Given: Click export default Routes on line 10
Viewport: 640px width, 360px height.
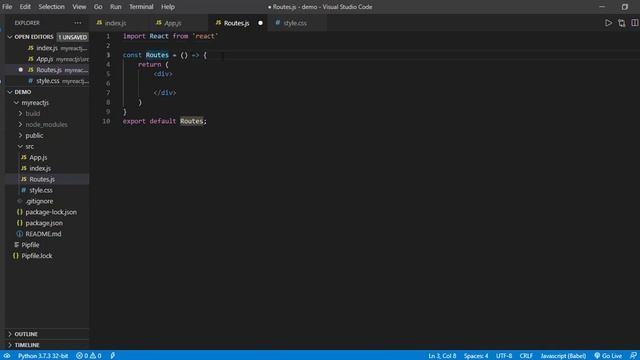Looking at the screenshot, I should pos(164,121).
